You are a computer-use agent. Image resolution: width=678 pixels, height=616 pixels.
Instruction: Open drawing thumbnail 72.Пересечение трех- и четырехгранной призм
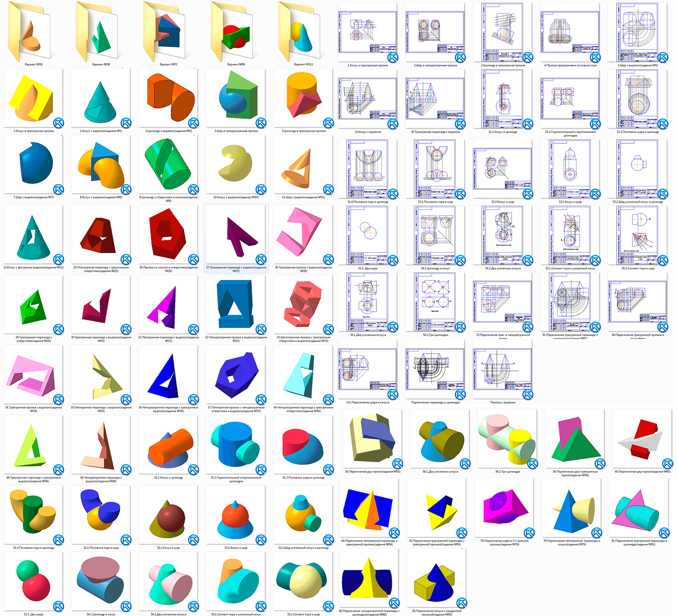tap(503, 303)
